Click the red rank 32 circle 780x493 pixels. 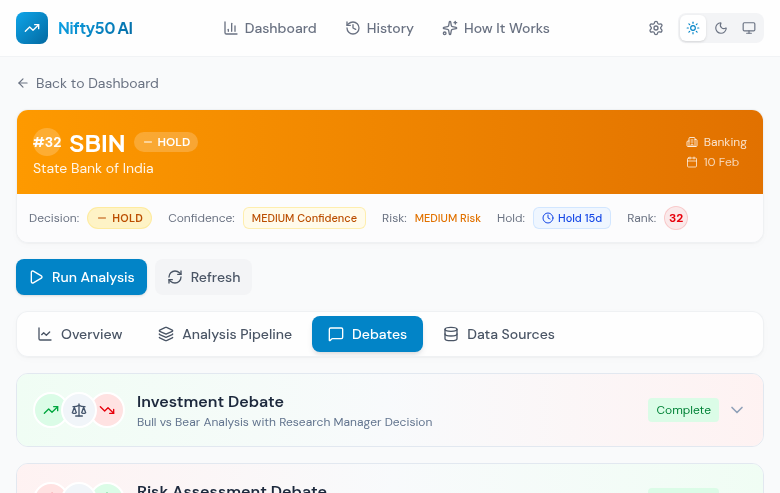[x=676, y=218]
